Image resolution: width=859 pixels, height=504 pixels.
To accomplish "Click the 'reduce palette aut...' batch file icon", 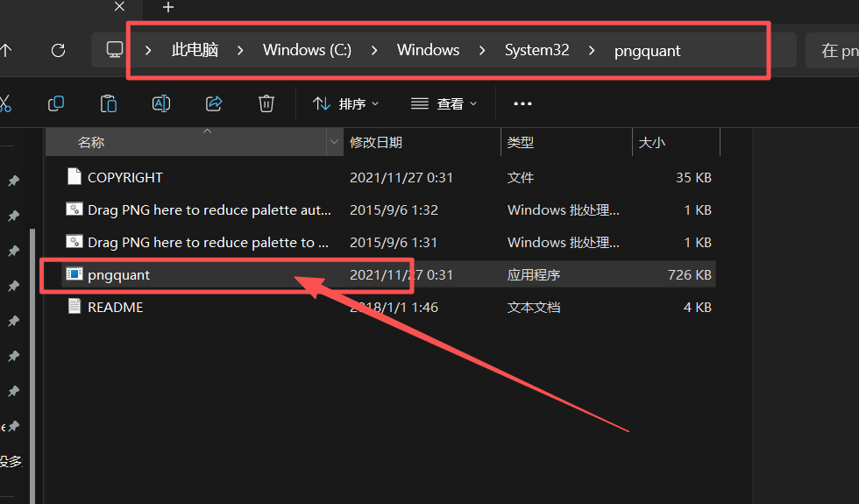I will [x=74, y=209].
